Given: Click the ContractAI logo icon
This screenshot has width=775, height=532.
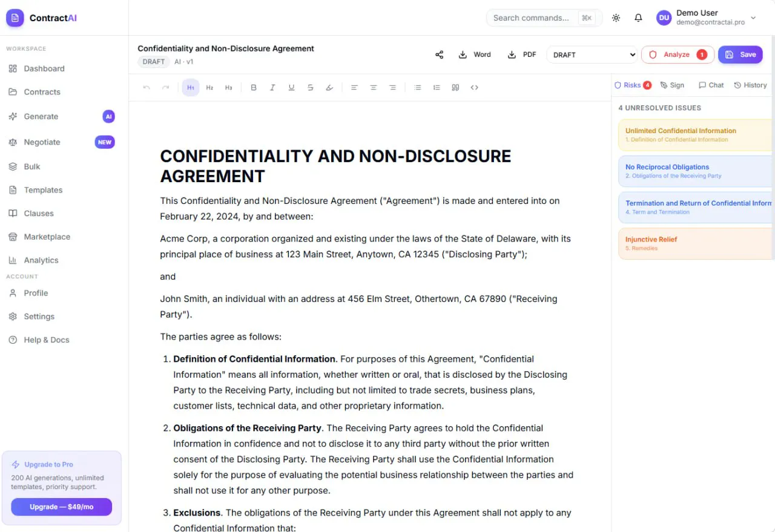Looking at the screenshot, I should (15, 18).
